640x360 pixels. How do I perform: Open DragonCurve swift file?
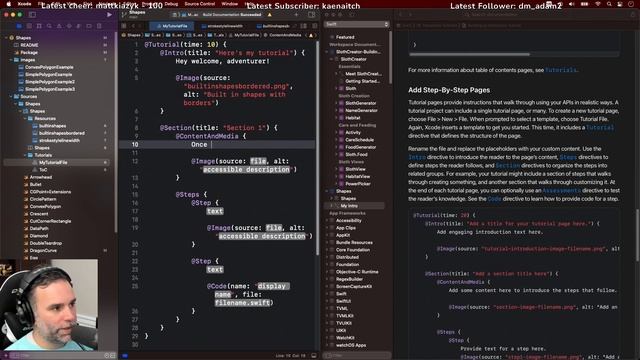coord(43,251)
